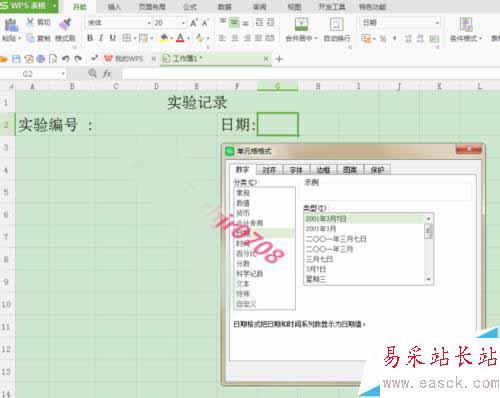
Task: Click the Redo arrow
Action: click(x=78, y=59)
